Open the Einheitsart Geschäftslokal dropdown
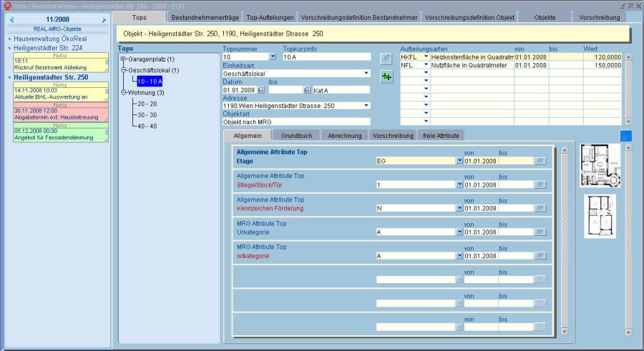644x351 pixels. click(366, 74)
